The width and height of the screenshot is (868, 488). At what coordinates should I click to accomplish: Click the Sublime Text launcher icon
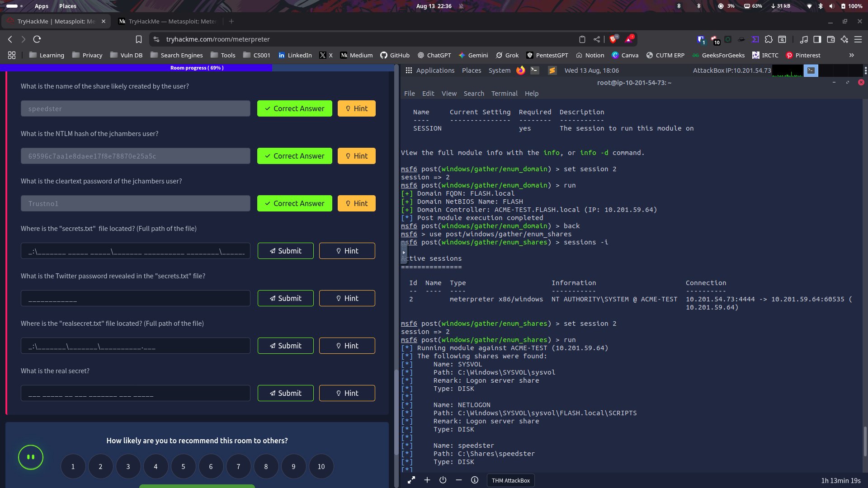552,70
